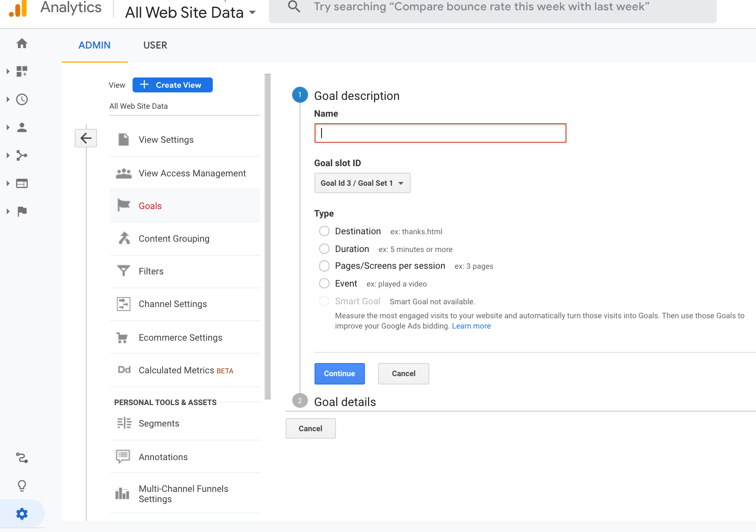The height and width of the screenshot is (532, 756).
Task: Click the blue Continue button
Action: 339,373
